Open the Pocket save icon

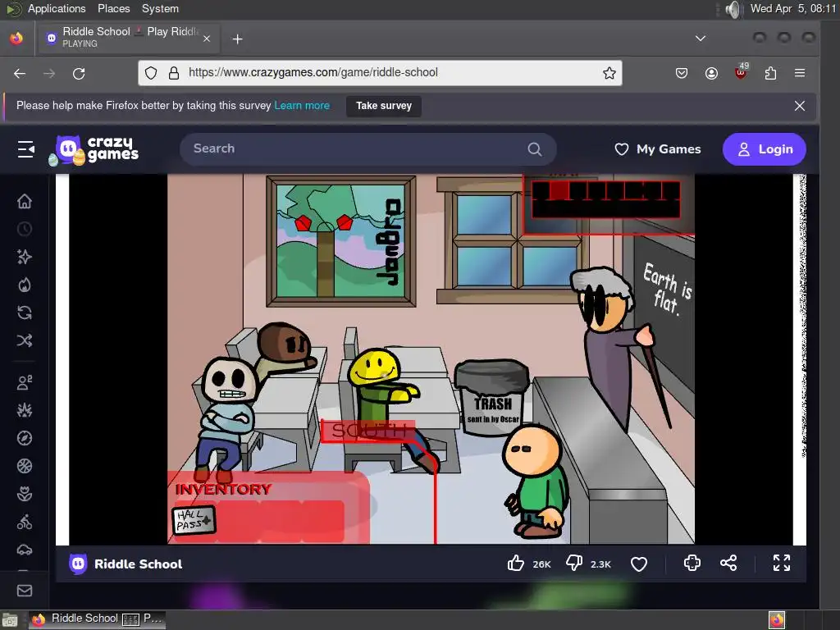tap(682, 73)
